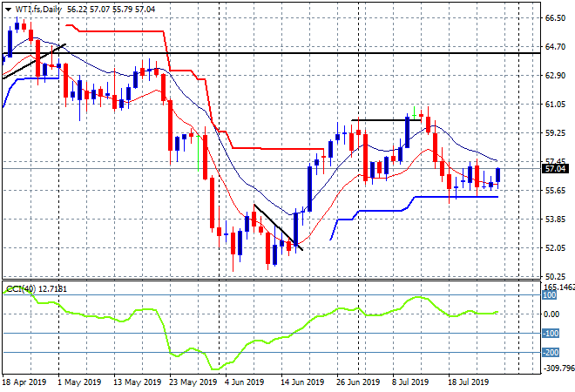575x392 pixels.
Task: Select the blue support step line near 55.20
Action: [456, 197]
